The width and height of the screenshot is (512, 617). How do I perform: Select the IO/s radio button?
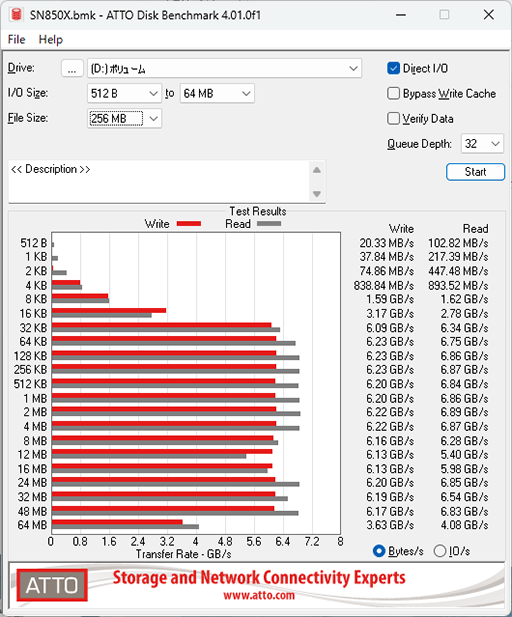(440, 551)
